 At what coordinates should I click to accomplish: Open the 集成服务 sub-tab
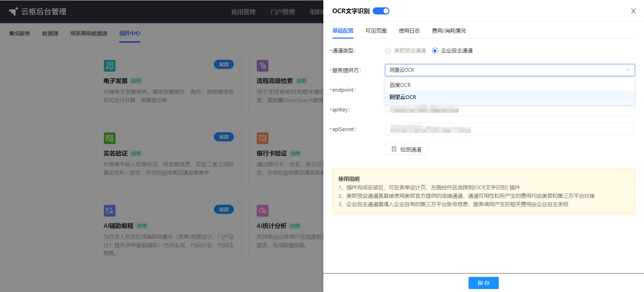(x=20, y=34)
